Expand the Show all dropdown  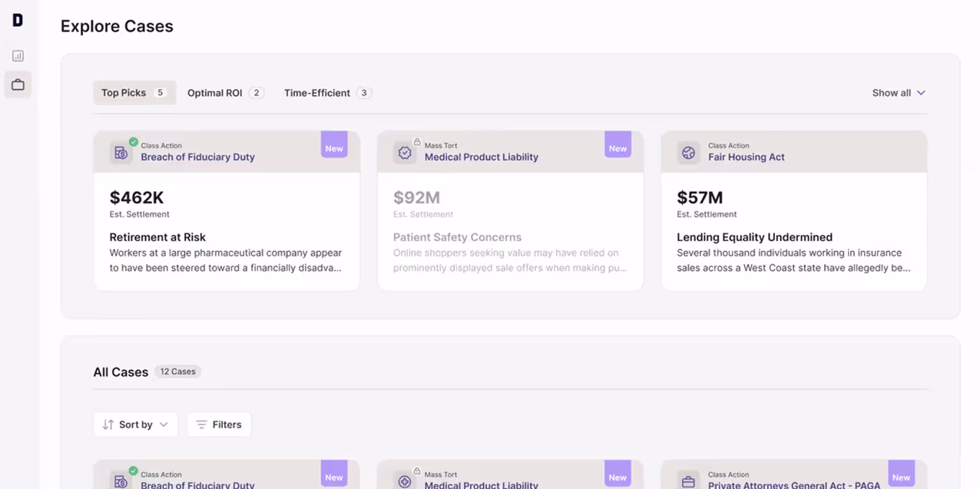click(x=898, y=92)
